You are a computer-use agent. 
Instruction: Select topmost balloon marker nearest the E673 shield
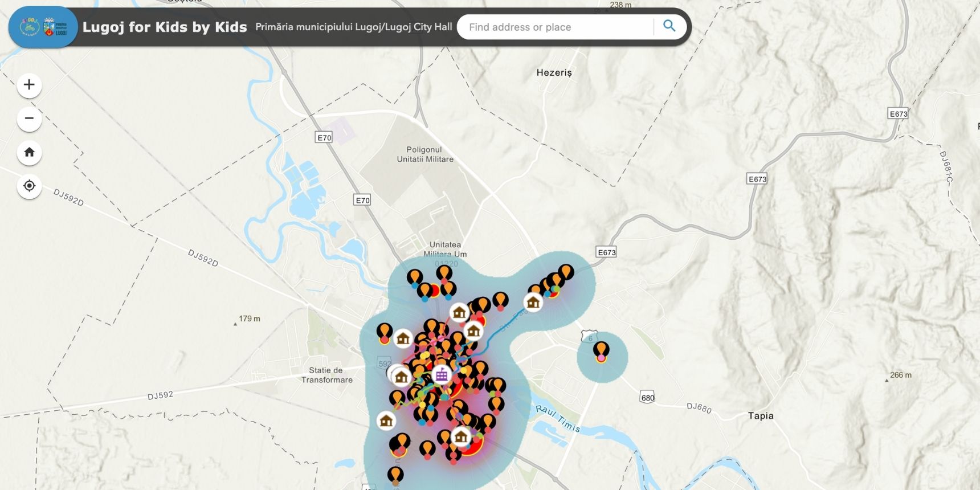click(x=566, y=272)
